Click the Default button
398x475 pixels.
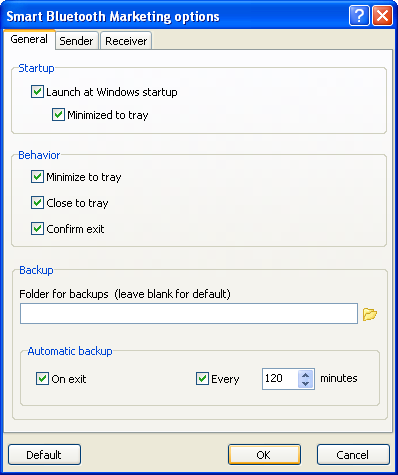click(44, 455)
